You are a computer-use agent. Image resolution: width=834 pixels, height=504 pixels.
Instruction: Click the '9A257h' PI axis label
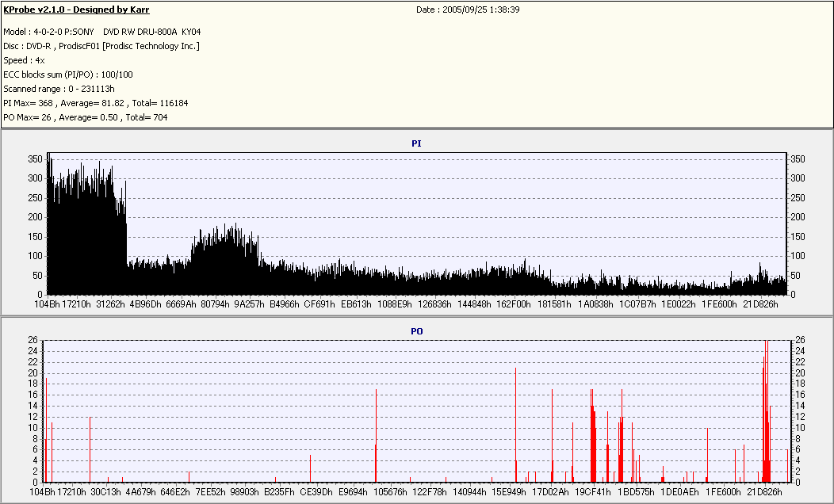point(249,304)
